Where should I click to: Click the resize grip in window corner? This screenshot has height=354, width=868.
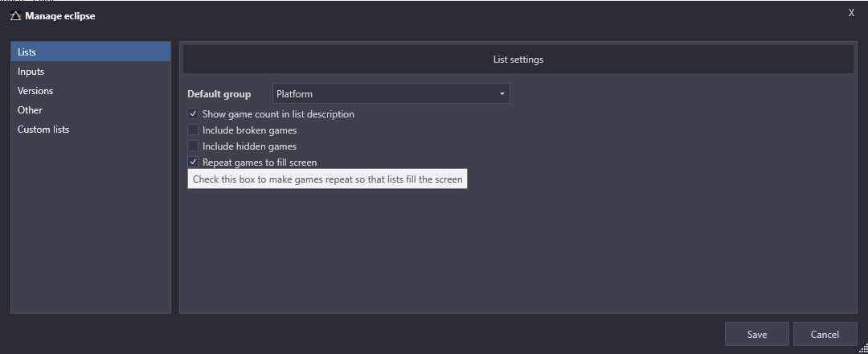[863, 349]
